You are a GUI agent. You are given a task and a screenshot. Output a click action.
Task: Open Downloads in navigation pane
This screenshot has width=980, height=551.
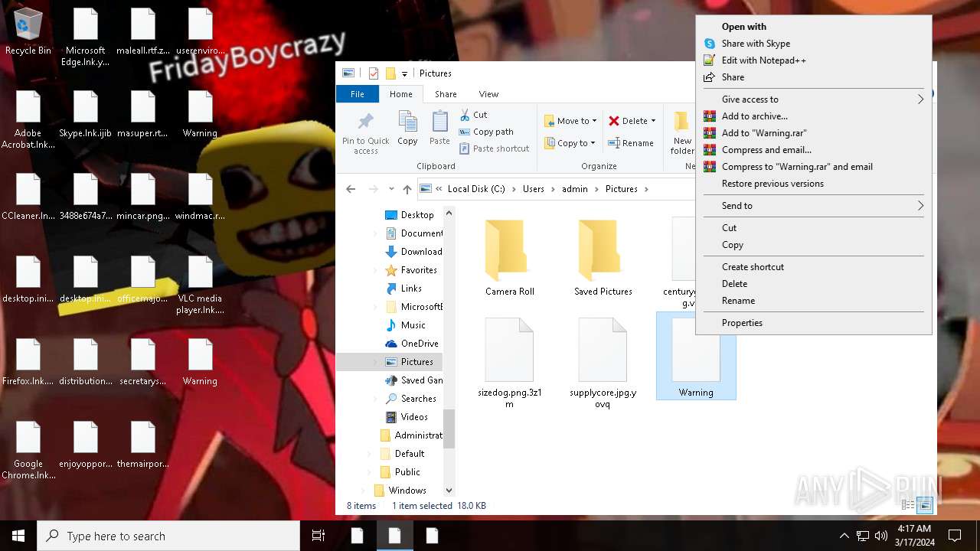click(x=413, y=252)
